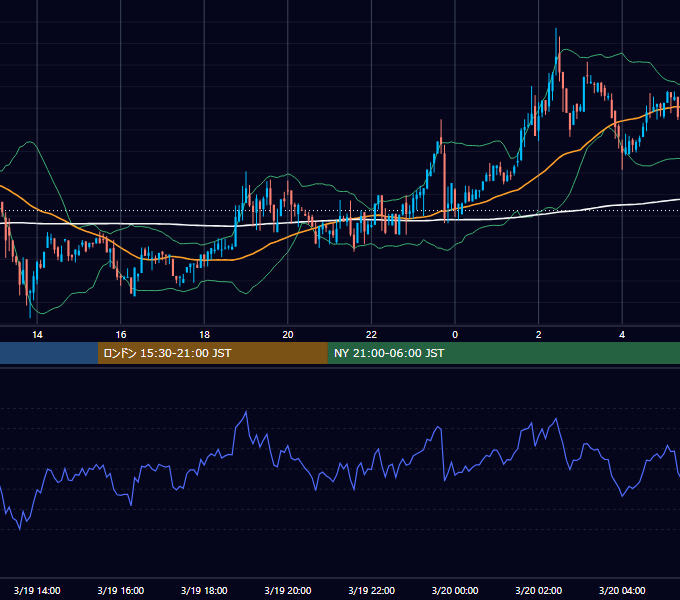680x600 pixels.
Task: Click the 3/19 18:00 date label
Action: [204, 590]
